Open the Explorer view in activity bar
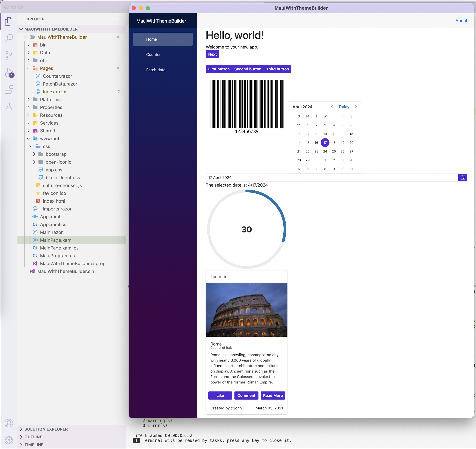The image size is (476, 449). click(x=9, y=21)
